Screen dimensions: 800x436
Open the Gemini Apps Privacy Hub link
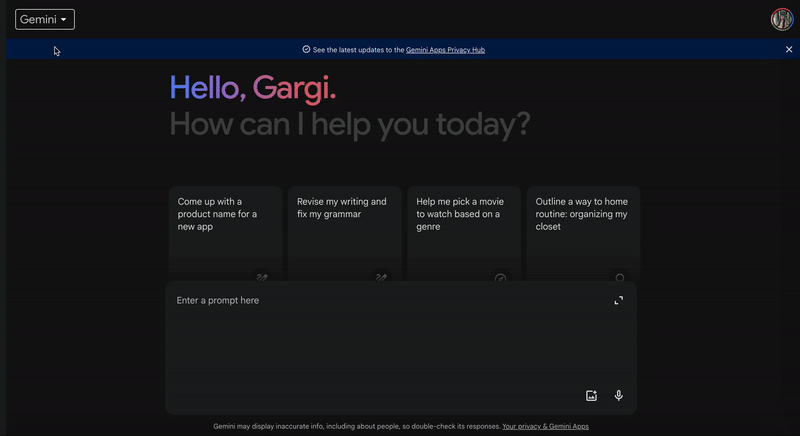(x=445, y=50)
